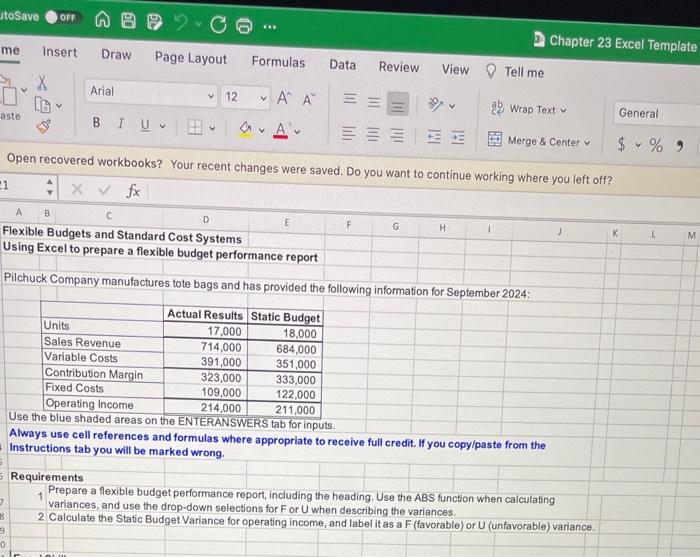
Task: Switch to the View tab
Action: (x=455, y=70)
